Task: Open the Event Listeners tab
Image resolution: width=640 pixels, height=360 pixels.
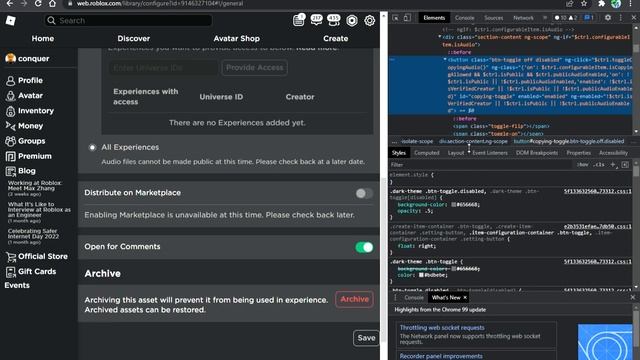Action: point(490,153)
